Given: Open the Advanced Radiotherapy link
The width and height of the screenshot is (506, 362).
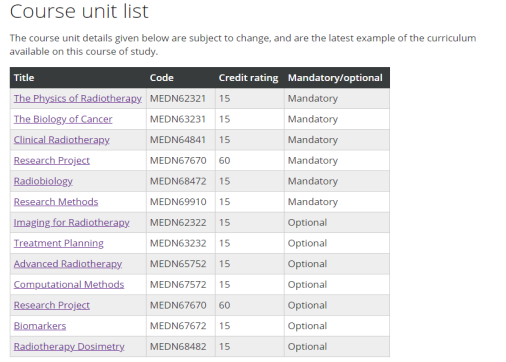Looking at the screenshot, I should click(68, 264).
